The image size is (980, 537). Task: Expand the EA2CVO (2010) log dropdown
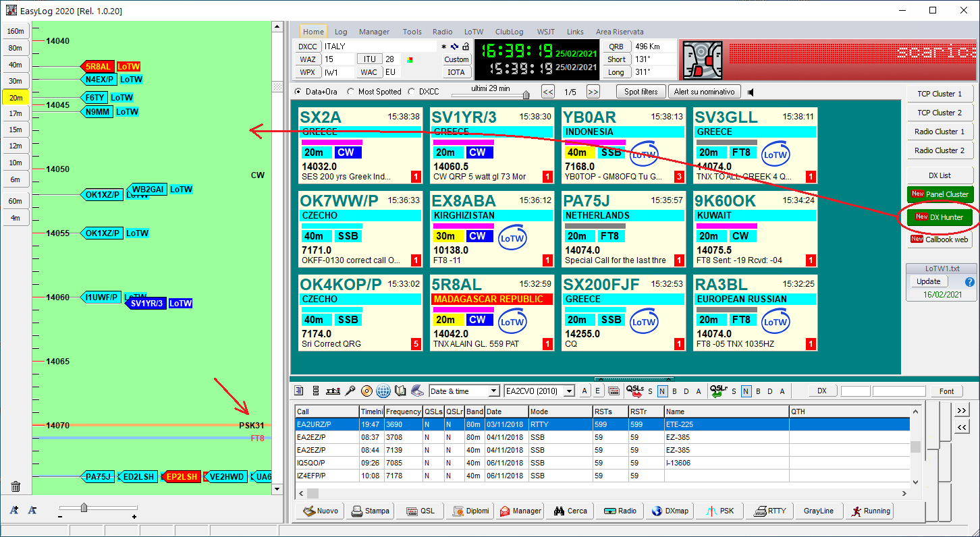tap(569, 391)
